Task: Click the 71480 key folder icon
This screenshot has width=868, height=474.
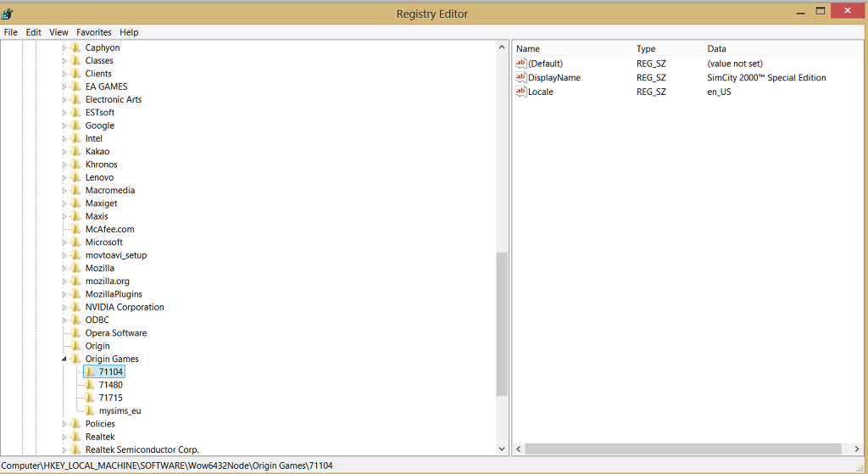Action: tap(90, 385)
